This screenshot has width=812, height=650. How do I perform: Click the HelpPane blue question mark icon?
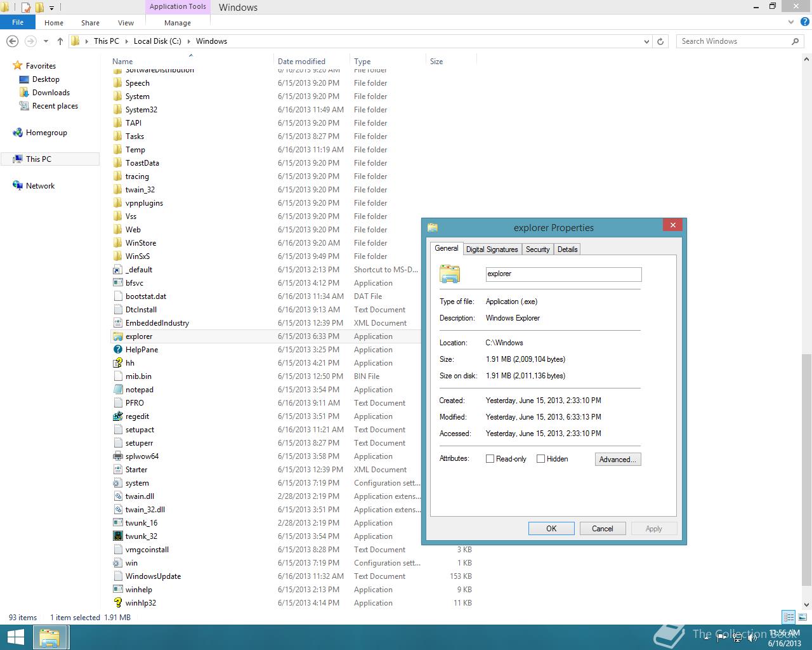tap(117, 350)
